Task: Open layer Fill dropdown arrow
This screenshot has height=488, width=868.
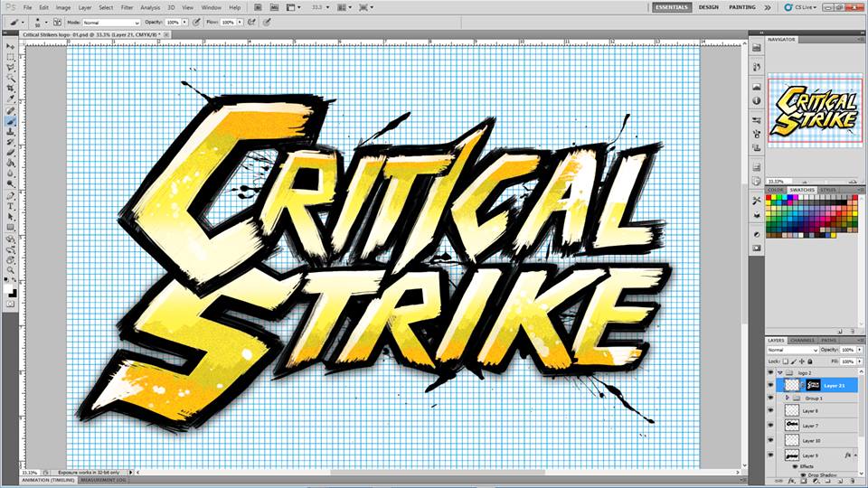Action: click(x=860, y=361)
